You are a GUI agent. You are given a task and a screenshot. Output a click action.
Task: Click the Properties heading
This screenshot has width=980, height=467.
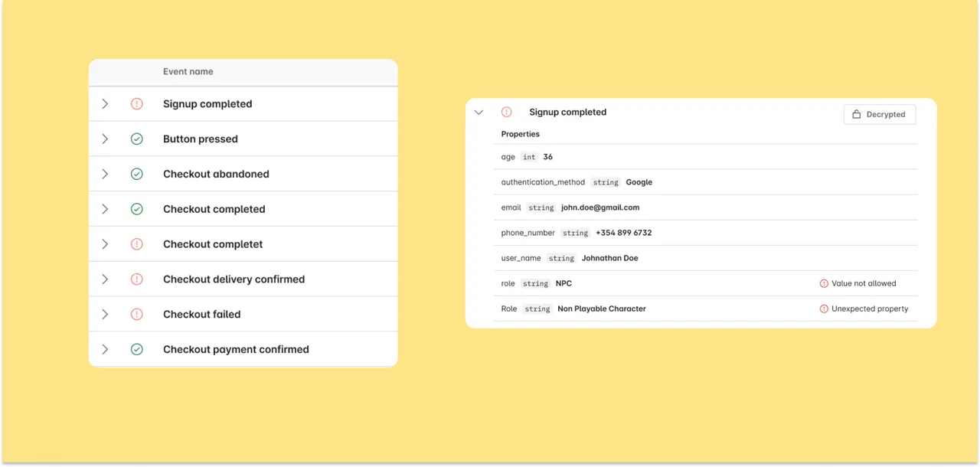pyautogui.click(x=521, y=134)
